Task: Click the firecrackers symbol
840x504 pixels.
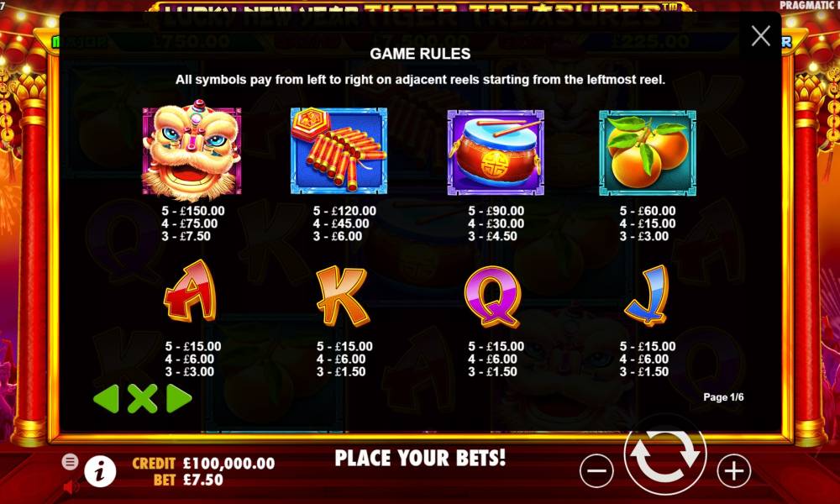Action: 339,151
